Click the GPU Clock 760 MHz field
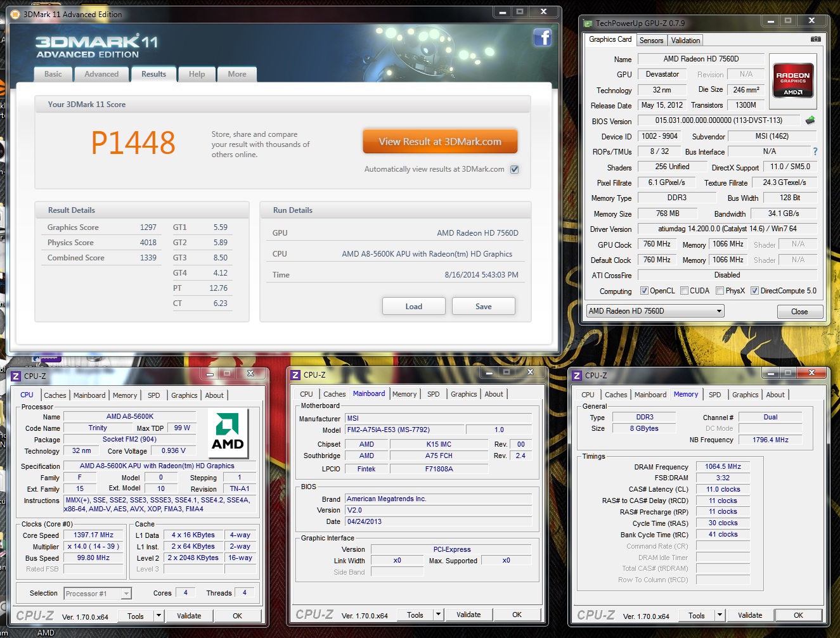Viewport: 840px width, 638px height. (657, 244)
